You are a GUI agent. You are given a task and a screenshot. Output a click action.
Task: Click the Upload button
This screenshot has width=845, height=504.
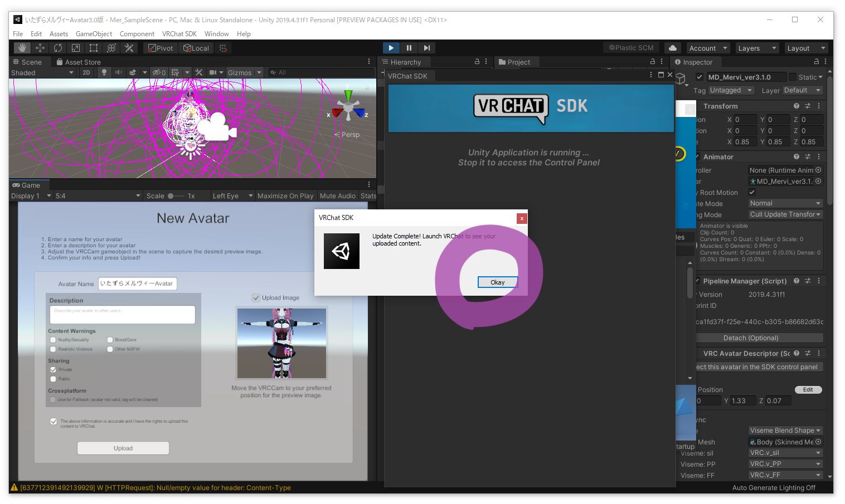coord(123,448)
